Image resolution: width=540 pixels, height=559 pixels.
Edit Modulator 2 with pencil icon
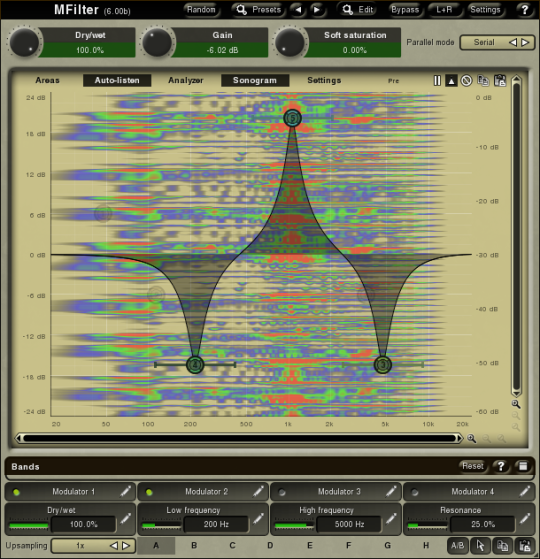point(258,491)
